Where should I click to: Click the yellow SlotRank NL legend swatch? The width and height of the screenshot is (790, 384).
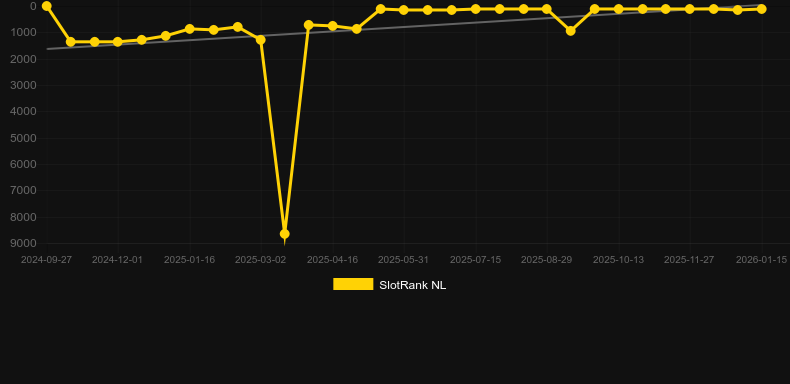353,284
